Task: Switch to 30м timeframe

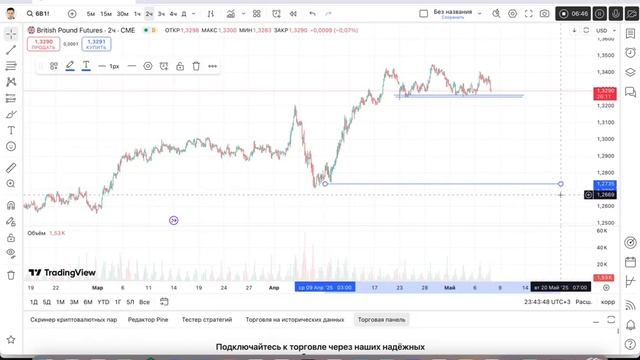Action: [122, 14]
